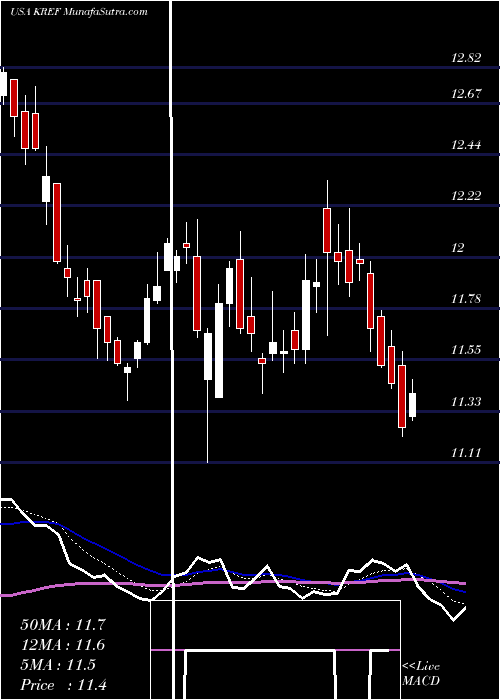Select the 12.44 price level label

[466, 145]
